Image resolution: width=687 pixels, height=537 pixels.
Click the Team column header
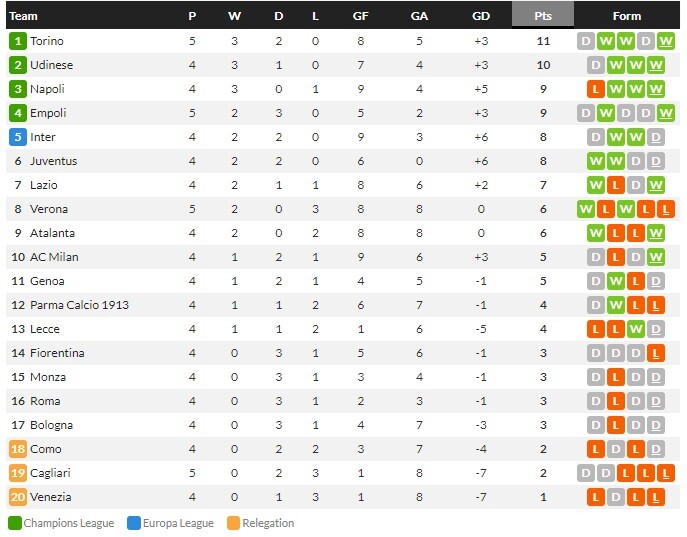[24, 16]
